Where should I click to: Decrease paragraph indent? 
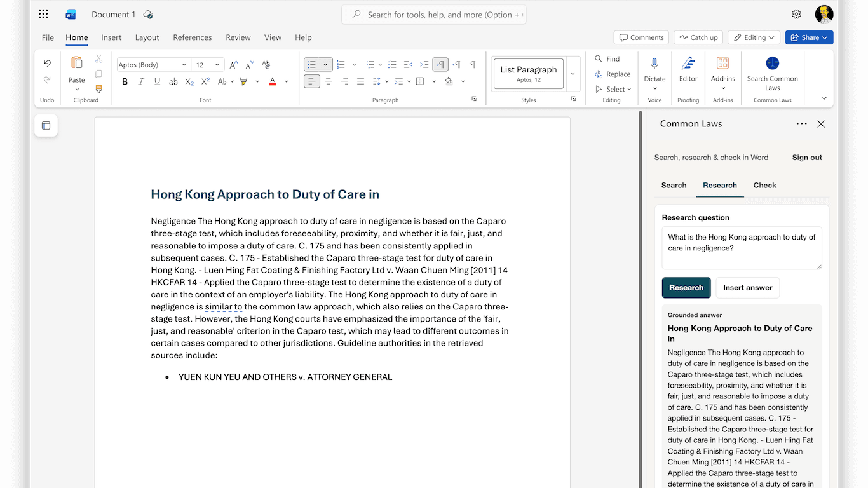pyautogui.click(x=408, y=65)
